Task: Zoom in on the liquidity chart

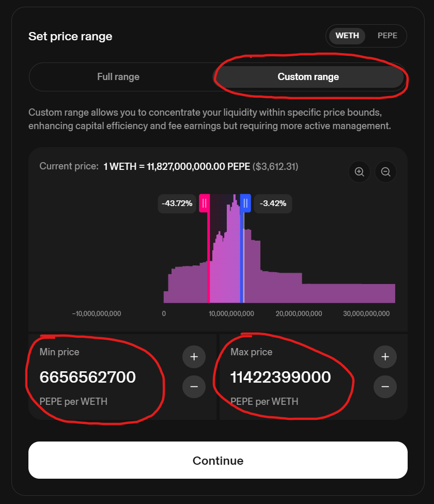Action: coord(360,172)
